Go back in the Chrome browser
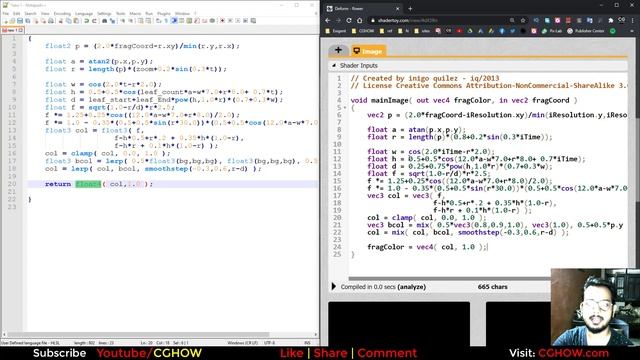This screenshot has height=360, width=640. [x=328, y=20]
